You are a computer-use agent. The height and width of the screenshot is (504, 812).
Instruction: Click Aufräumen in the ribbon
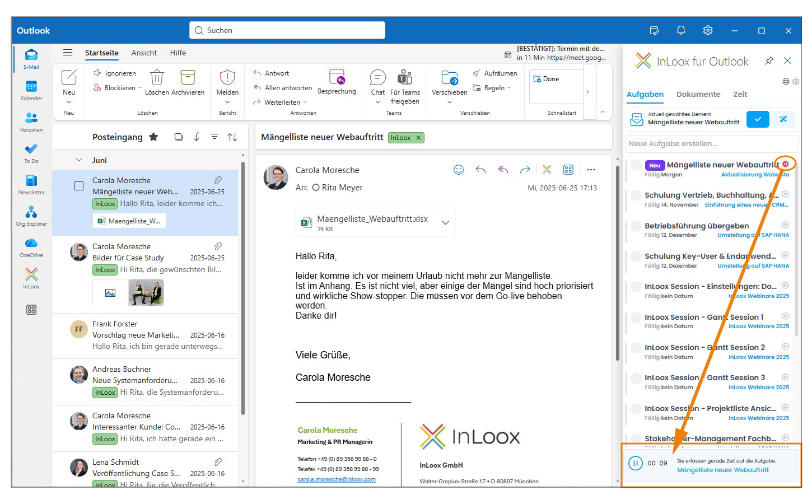[495, 73]
